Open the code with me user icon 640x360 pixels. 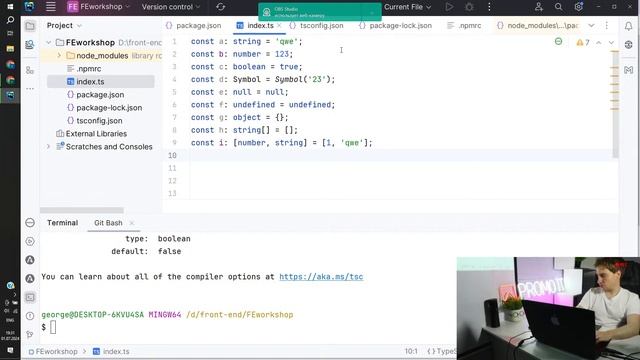539,7
